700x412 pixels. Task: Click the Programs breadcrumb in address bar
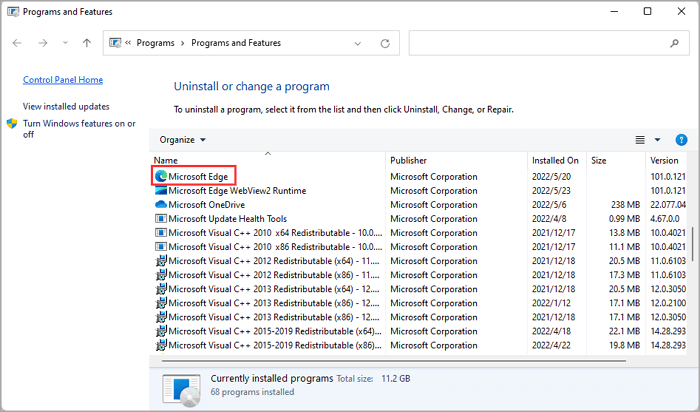point(155,43)
